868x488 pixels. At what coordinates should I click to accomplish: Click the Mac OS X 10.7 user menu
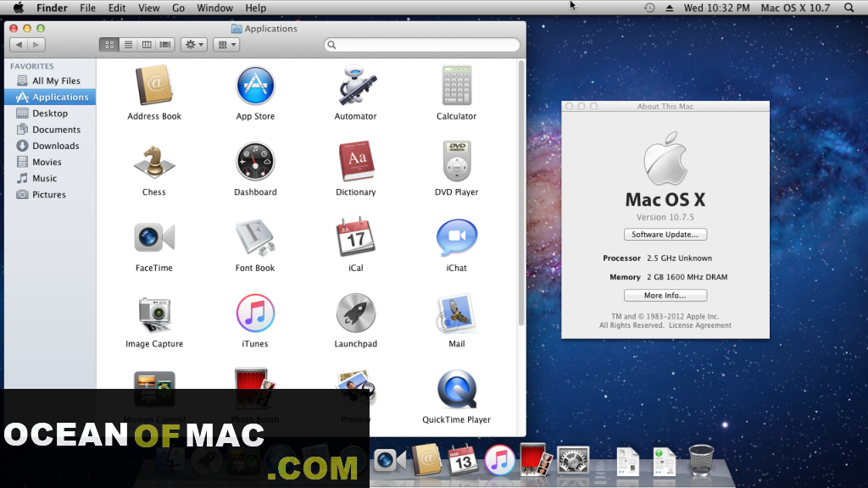click(795, 8)
